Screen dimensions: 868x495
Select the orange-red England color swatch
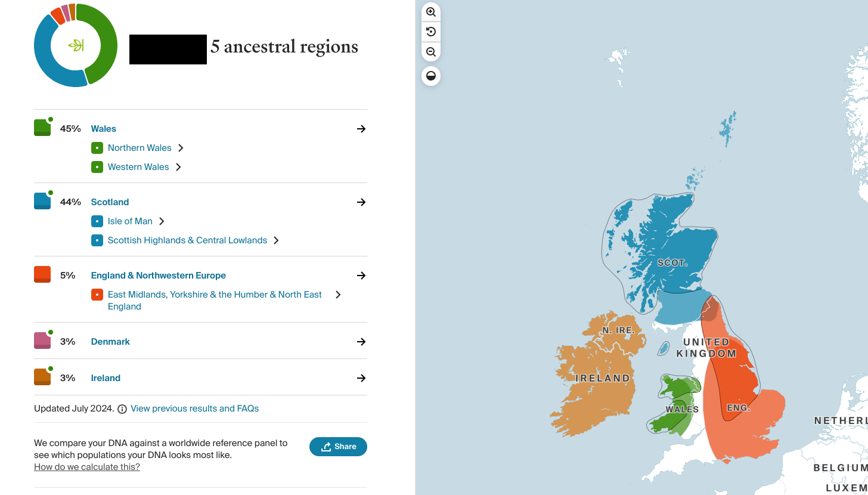tap(42, 274)
